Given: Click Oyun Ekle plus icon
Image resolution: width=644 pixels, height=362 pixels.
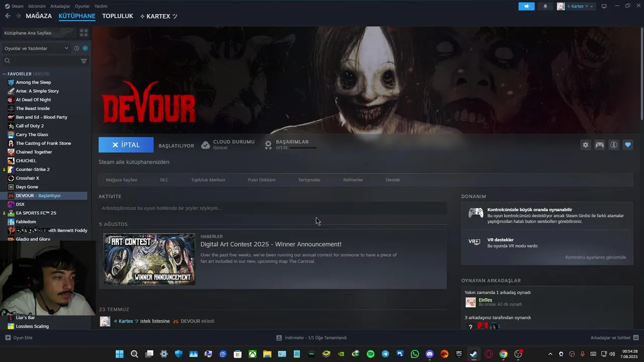Looking at the screenshot, I should [8, 337].
